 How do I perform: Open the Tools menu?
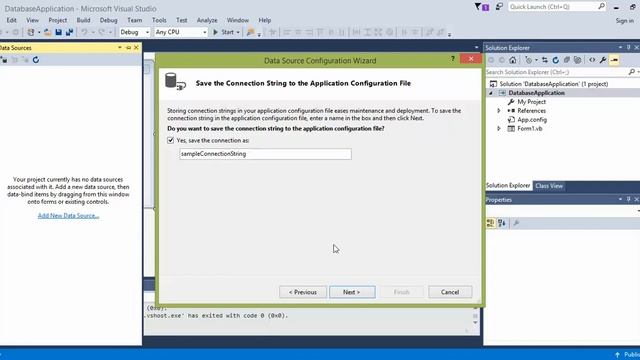[x=159, y=20]
